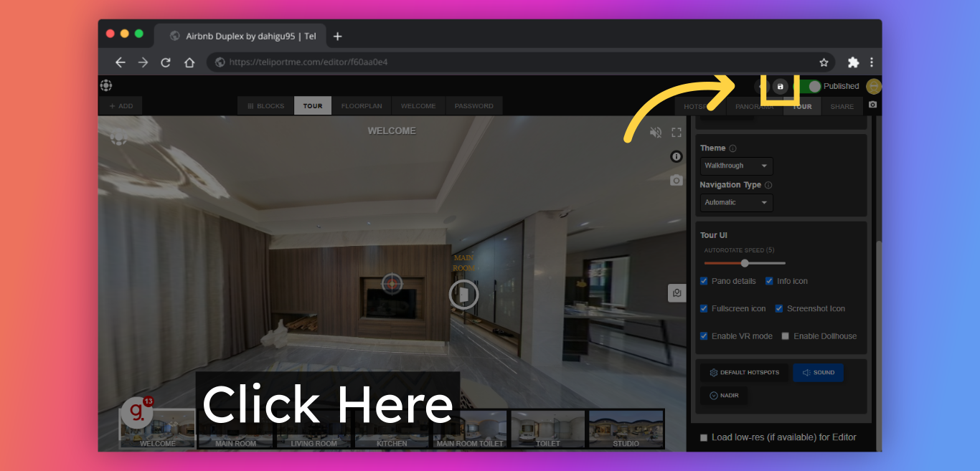The width and height of the screenshot is (980, 471).
Task: Select the TOILET panorama thumbnail
Action: pyautogui.click(x=548, y=429)
